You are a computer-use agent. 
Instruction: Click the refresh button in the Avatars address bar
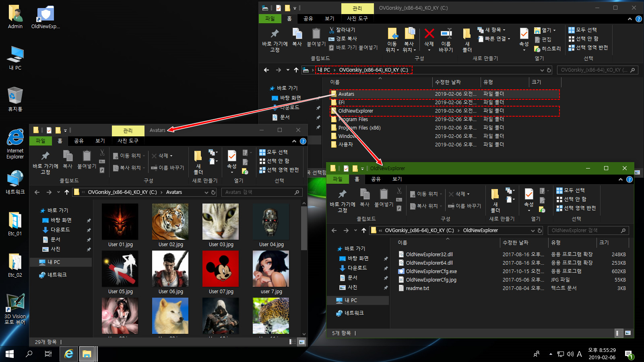tap(213, 192)
